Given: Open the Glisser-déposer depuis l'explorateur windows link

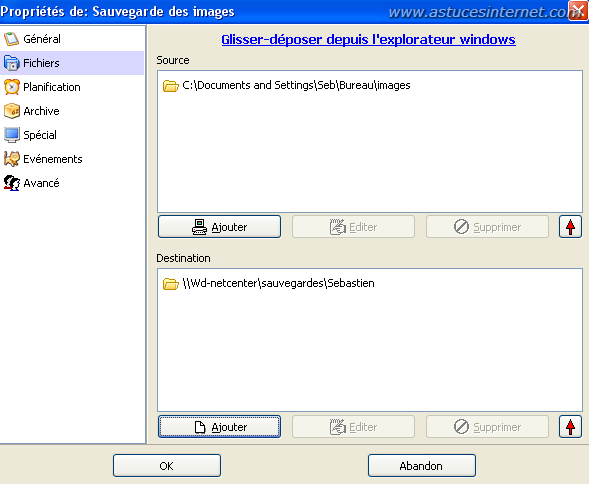Looking at the screenshot, I should pyautogui.click(x=368, y=39).
